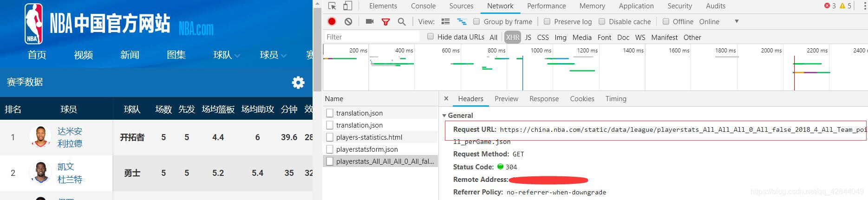Open player link 达米安 利拉德
Viewport: 868px width, 200px height.
(70, 137)
